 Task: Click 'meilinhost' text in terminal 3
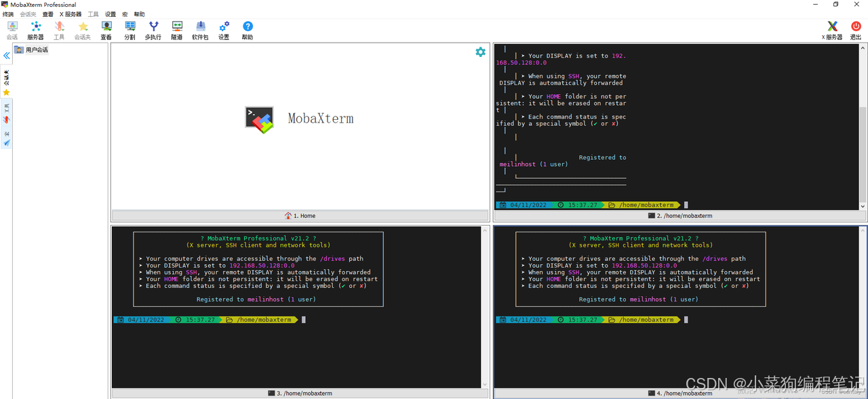click(265, 299)
